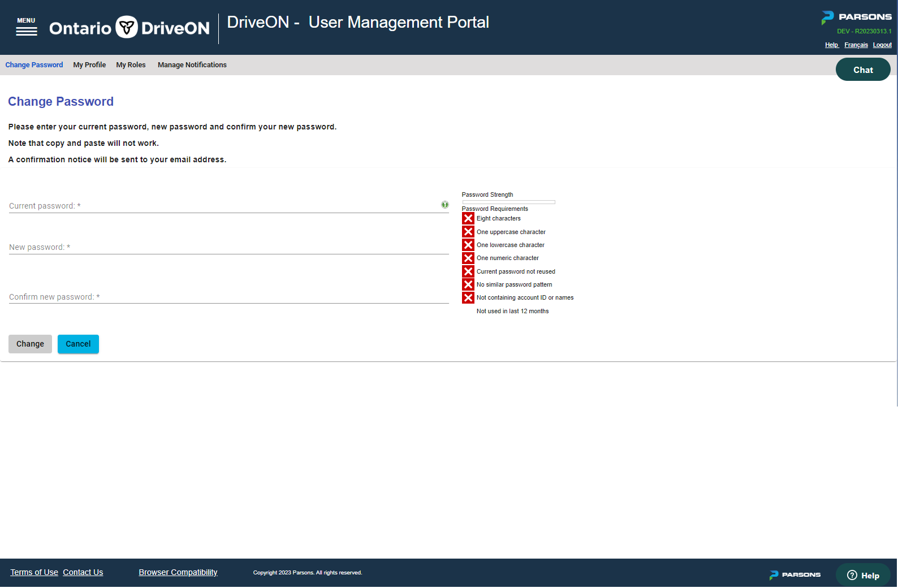Screen dimensions: 898x588
Task: Click the 'Password Requirements' label
Action: tap(495, 209)
